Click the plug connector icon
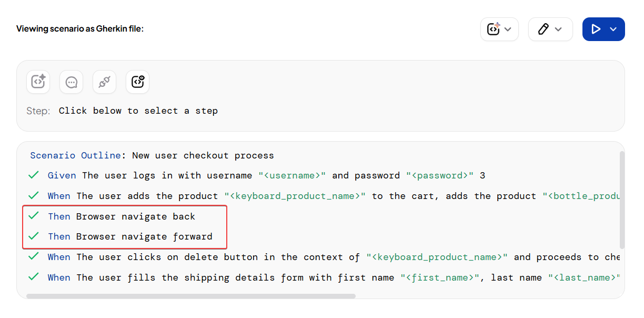 104,82
